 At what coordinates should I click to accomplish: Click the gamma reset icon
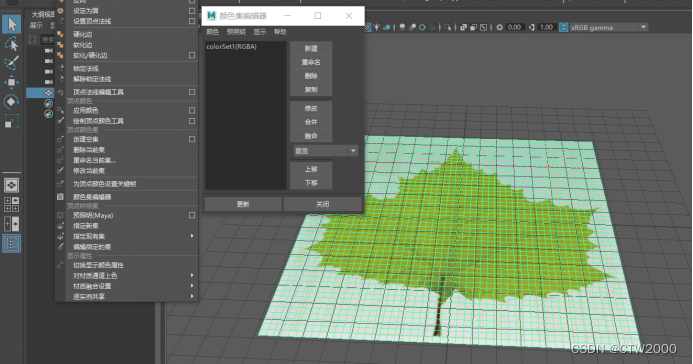coord(532,27)
